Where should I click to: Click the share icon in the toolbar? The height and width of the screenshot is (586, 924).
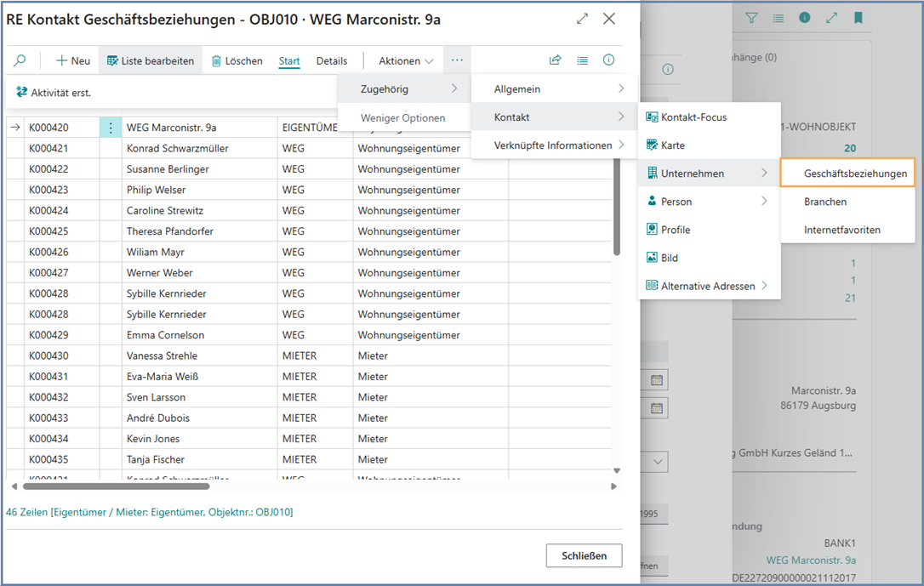click(556, 60)
